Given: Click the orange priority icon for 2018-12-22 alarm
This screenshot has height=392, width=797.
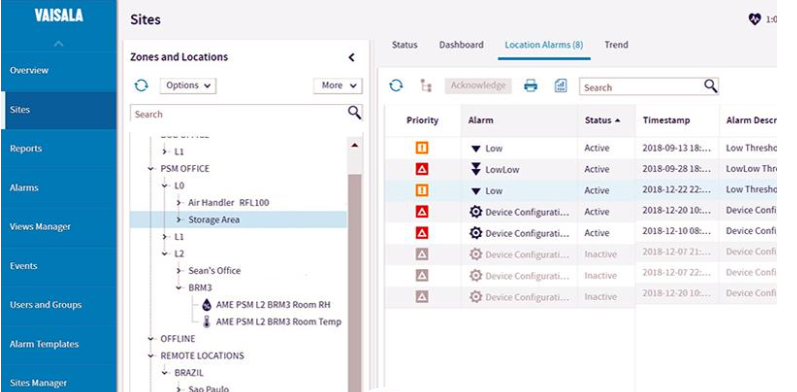Looking at the screenshot, I should coord(422,191).
